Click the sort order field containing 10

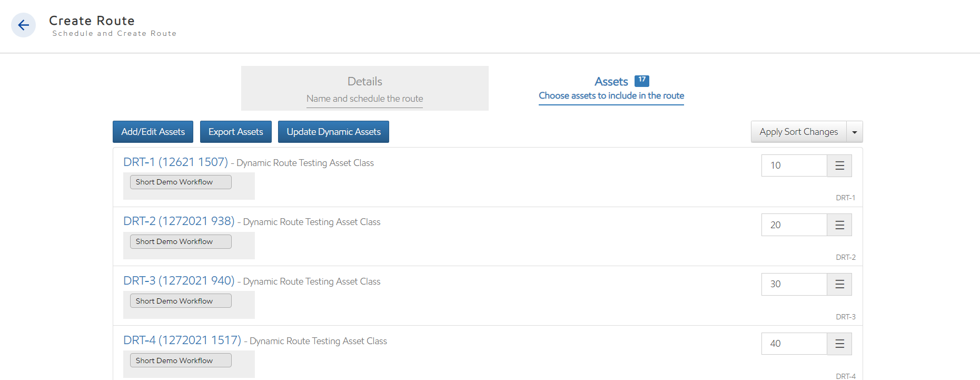tap(794, 165)
